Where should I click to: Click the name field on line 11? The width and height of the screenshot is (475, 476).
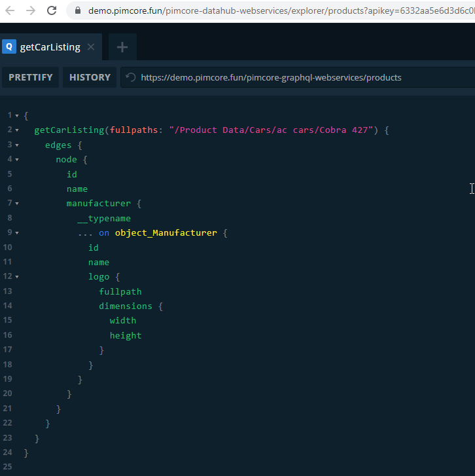click(99, 263)
